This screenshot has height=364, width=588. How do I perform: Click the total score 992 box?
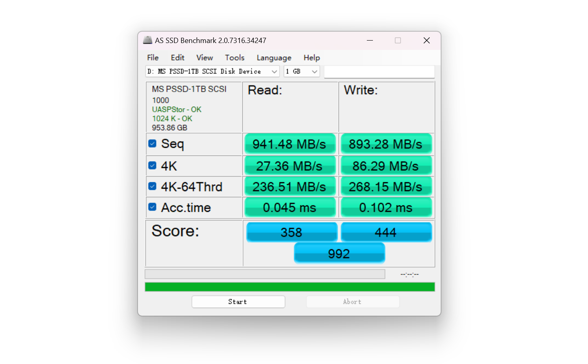pos(339,253)
